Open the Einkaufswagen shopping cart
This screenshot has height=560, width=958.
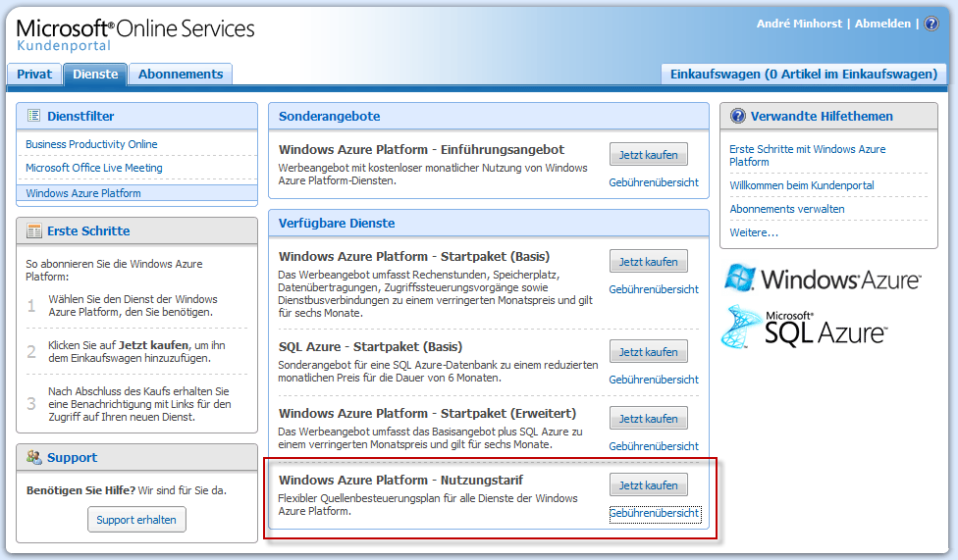point(804,74)
